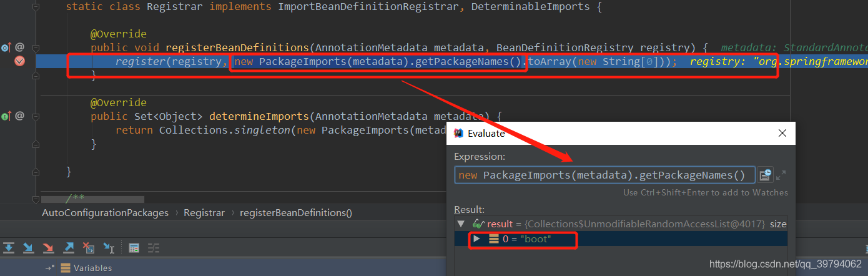Click the Step Into debugger icon

click(29, 248)
